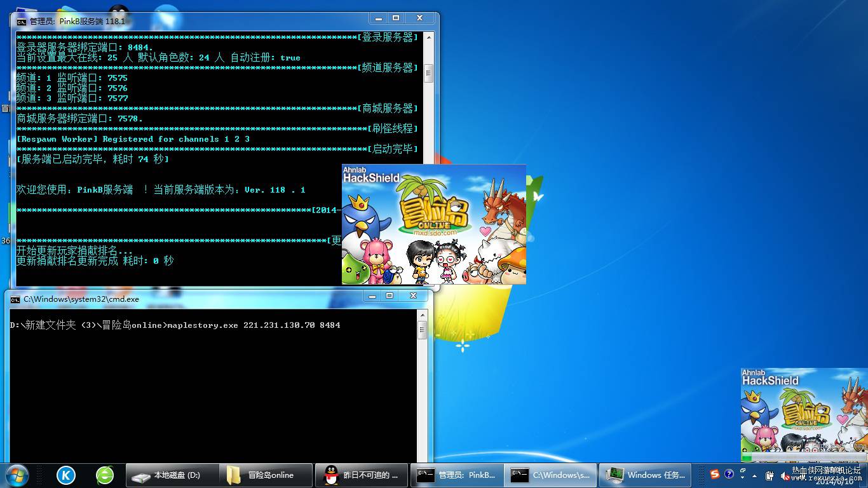Screen dimensions: 868x488
Task: Click the [启动完毕] header label
Action: coord(393,149)
